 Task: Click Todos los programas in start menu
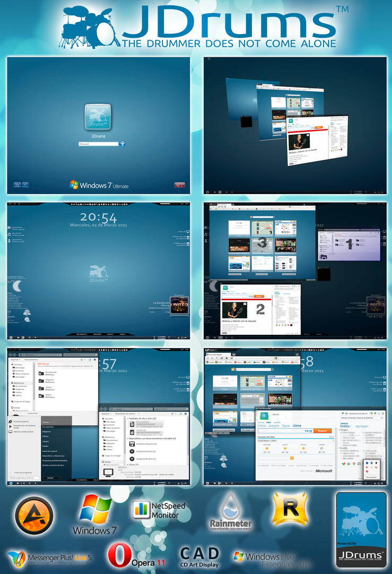point(23,473)
